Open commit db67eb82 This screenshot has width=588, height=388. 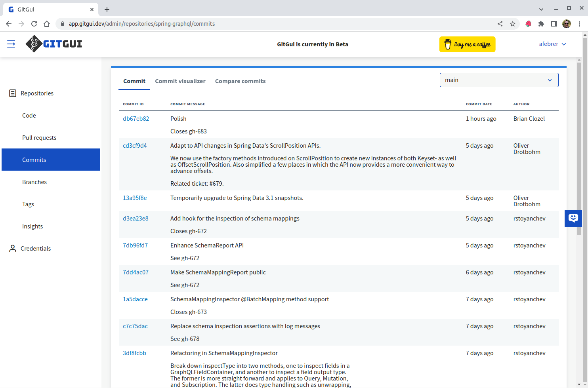click(x=136, y=119)
